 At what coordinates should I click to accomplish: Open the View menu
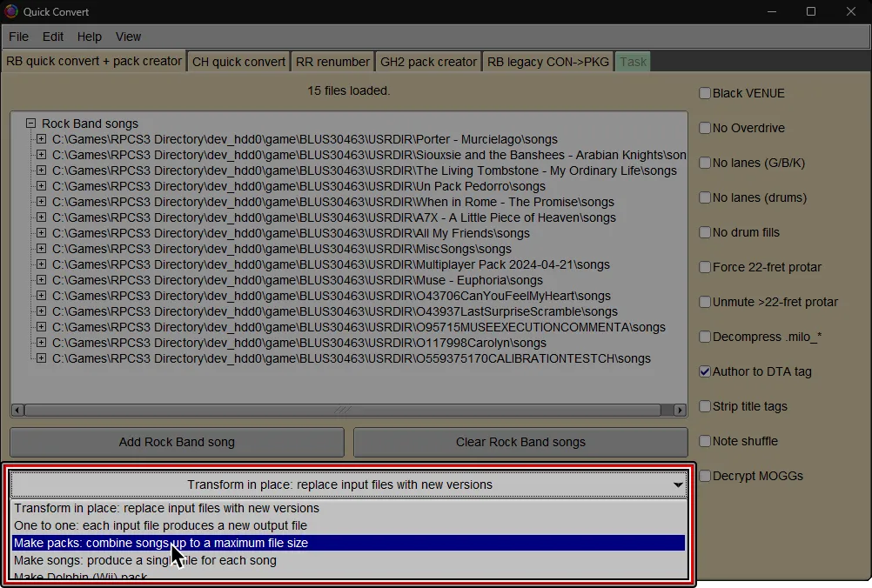point(128,37)
